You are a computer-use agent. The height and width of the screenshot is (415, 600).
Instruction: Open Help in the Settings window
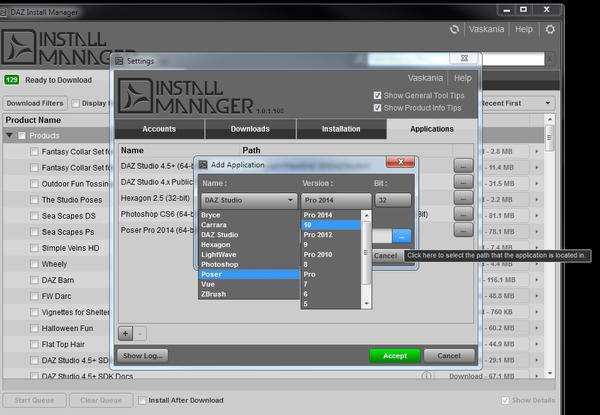click(463, 78)
